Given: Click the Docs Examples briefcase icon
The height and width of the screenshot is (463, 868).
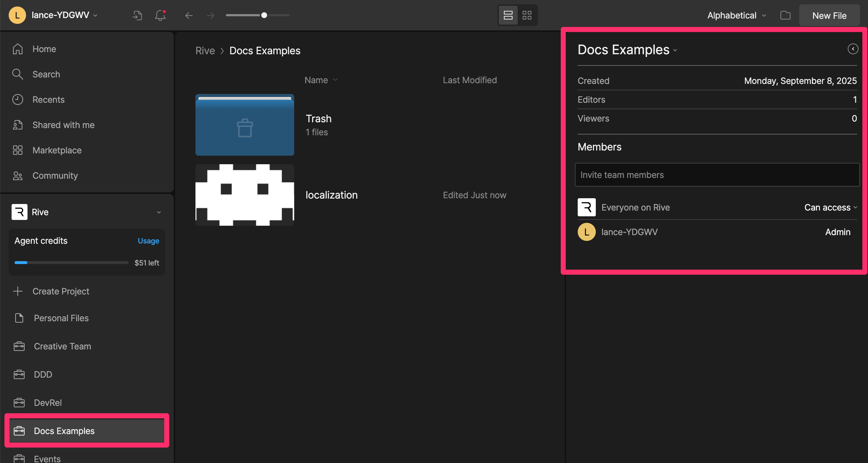Looking at the screenshot, I should (x=19, y=431).
